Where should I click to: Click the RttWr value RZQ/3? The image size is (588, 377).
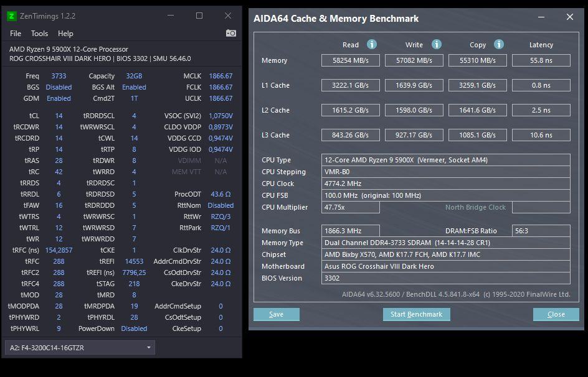[x=220, y=216]
